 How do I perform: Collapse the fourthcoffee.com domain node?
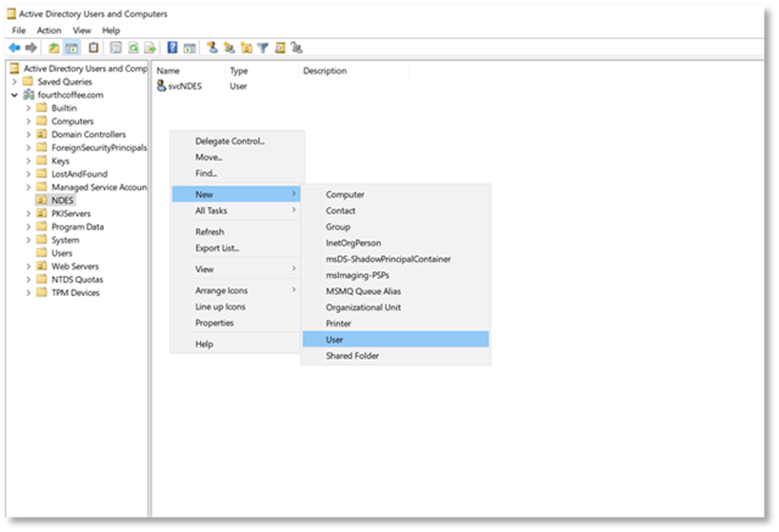[14, 95]
